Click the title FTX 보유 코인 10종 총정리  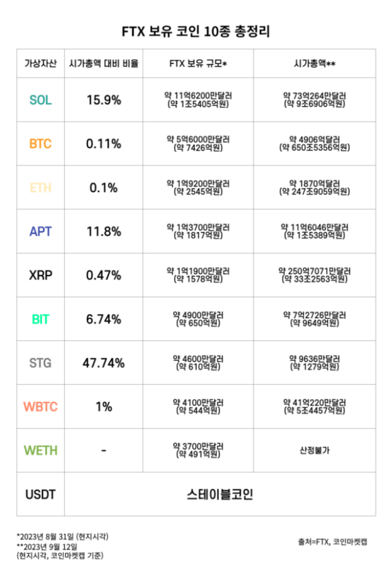pos(196,32)
